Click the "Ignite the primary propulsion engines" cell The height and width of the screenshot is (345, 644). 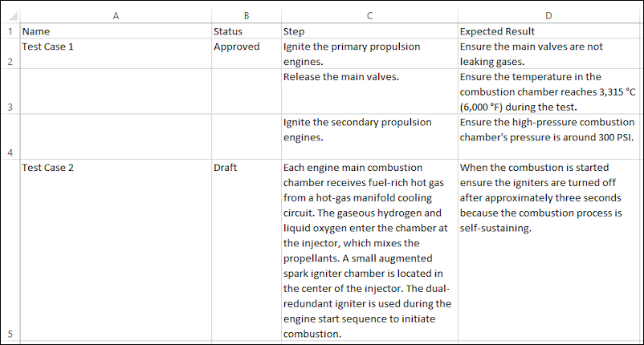[x=369, y=53]
